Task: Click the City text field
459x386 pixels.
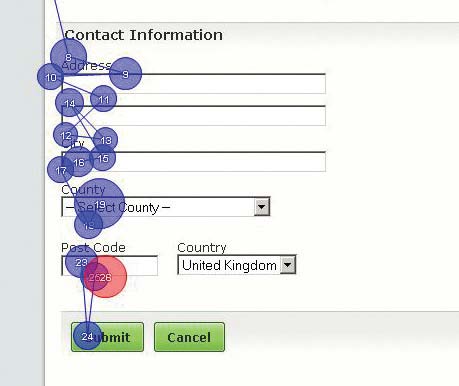Action: coord(194,162)
